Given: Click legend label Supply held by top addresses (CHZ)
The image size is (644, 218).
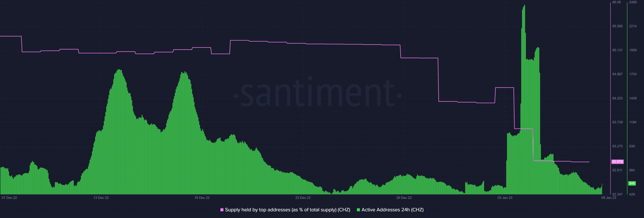Looking at the screenshot, I should (288, 210).
